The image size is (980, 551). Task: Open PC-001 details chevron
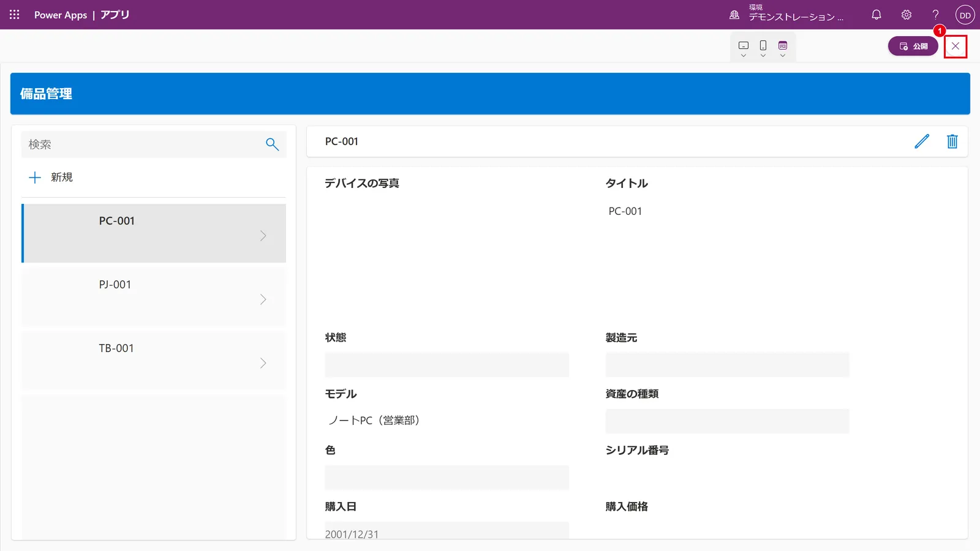tap(263, 236)
